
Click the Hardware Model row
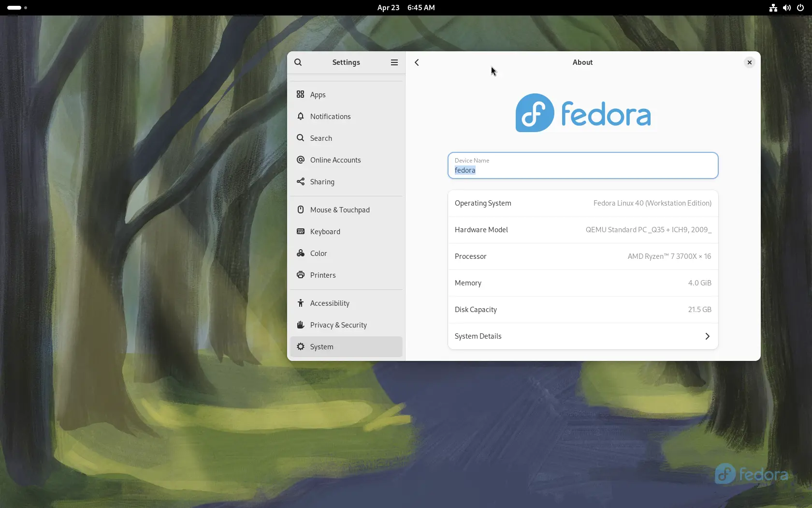583,230
